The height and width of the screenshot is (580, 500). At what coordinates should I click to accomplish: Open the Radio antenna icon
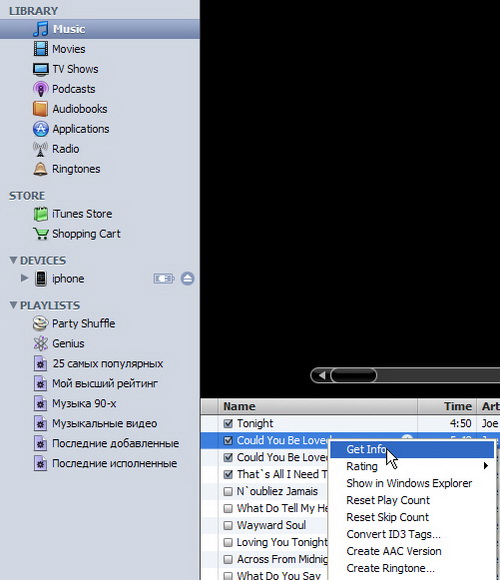[x=41, y=149]
